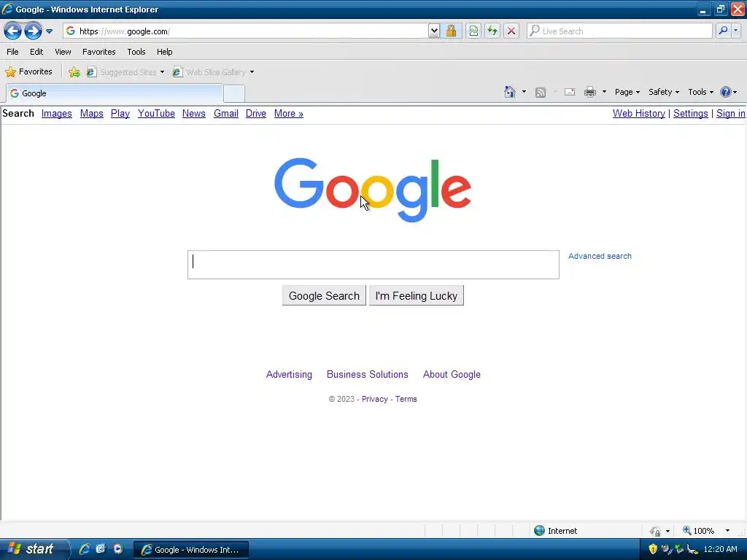Click the Add to Favorites Bar icon

pyautogui.click(x=74, y=72)
